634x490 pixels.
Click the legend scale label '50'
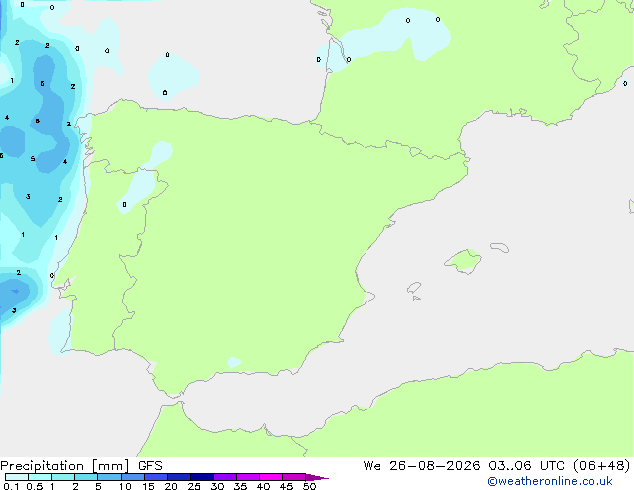tap(309, 486)
